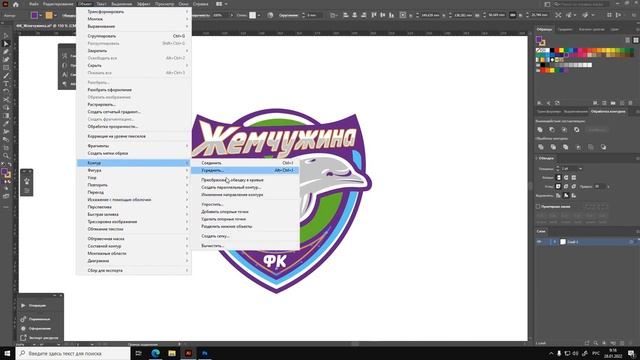Open the stroke weight dropdown
640x360 pixels.
pyautogui.click(x=580, y=169)
